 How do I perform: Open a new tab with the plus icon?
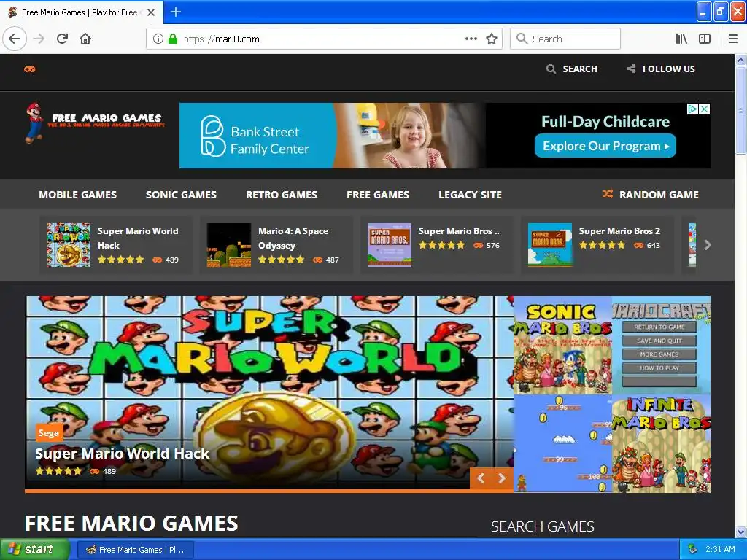point(175,12)
